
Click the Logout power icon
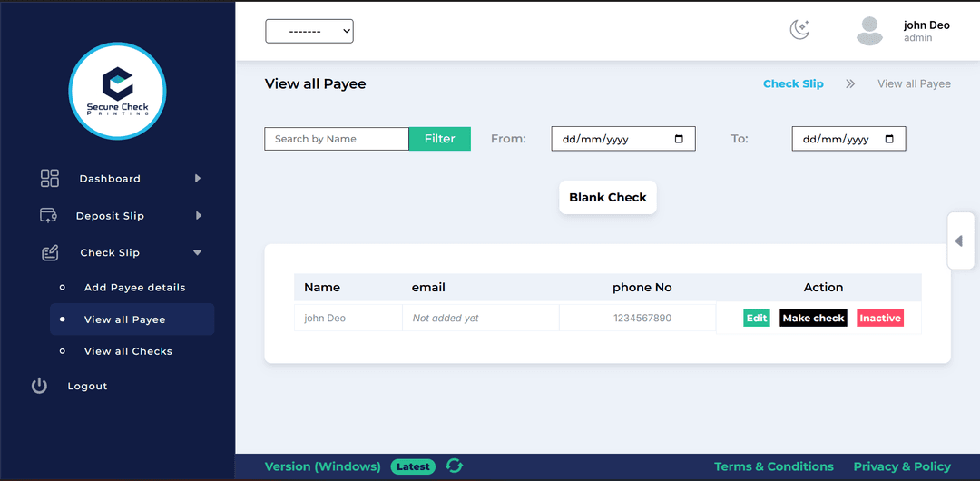(x=39, y=386)
